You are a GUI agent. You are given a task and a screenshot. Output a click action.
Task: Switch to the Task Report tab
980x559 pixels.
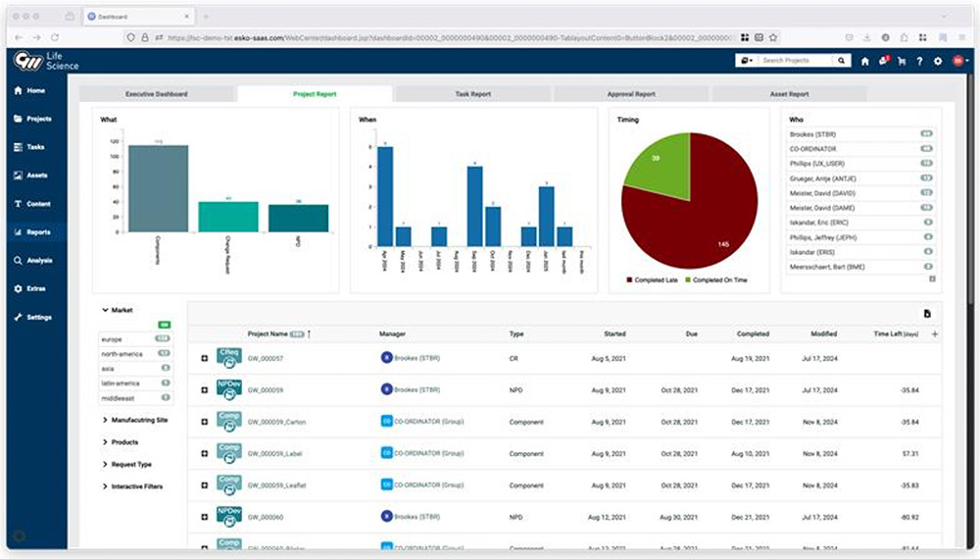point(472,94)
